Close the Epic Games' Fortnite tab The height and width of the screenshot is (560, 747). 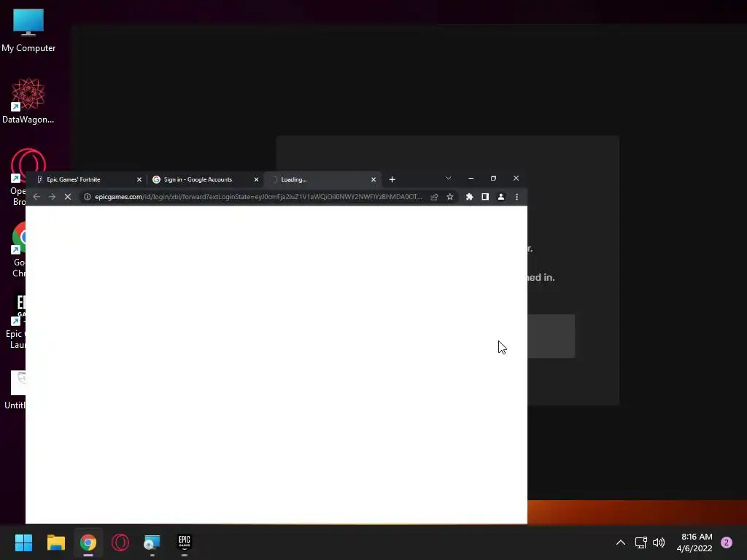[x=139, y=179]
